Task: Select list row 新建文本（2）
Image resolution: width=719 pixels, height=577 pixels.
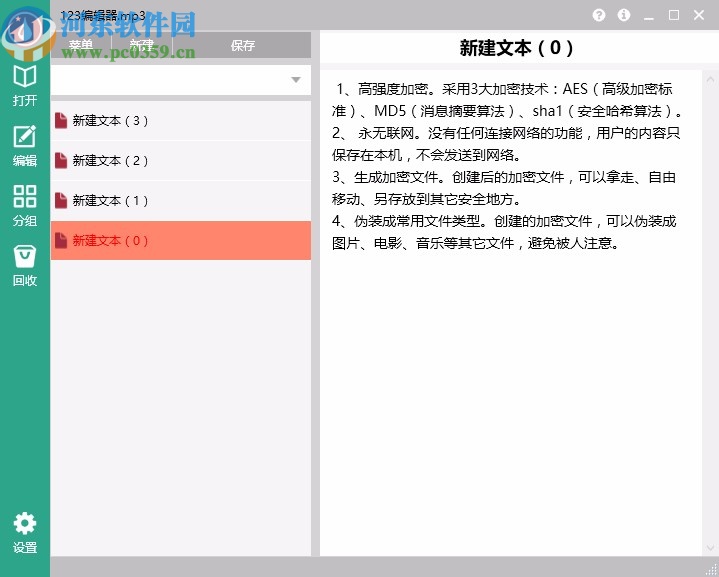Action: coord(181,161)
